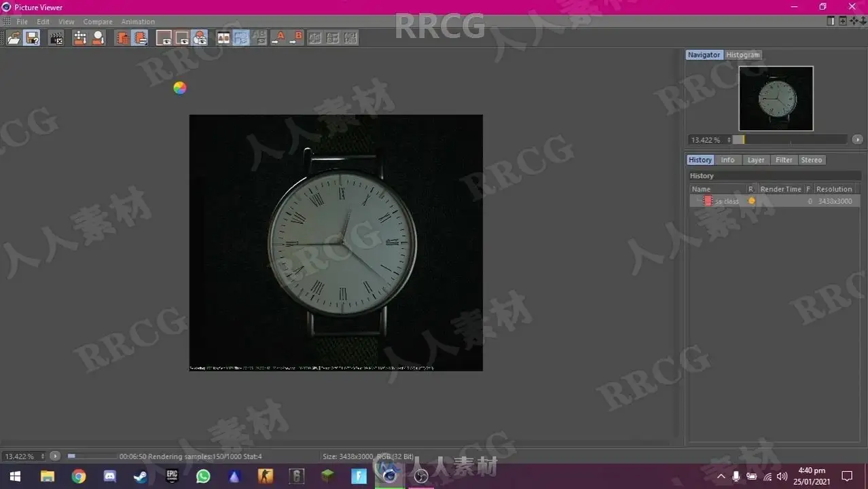Click the second stereo layout icon

pyautogui.click(x=332, y=38)
